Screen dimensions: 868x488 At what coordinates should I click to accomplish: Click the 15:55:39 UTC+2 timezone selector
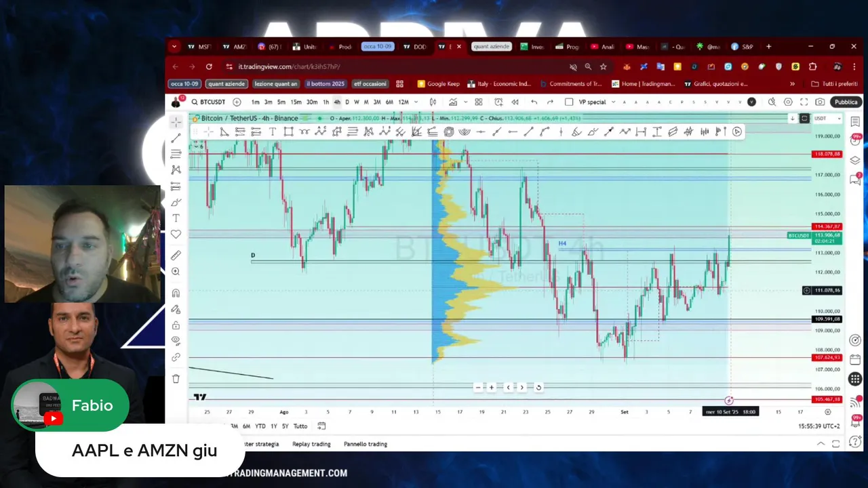coord(819,426)
